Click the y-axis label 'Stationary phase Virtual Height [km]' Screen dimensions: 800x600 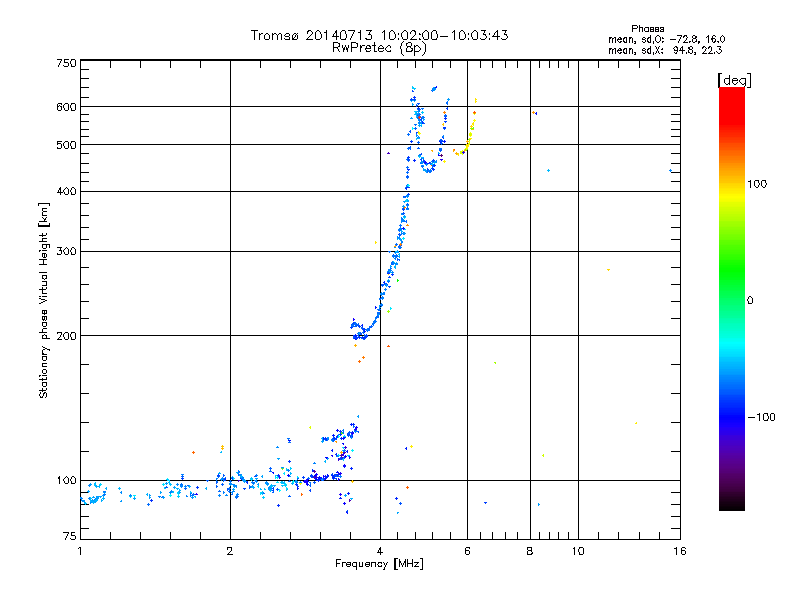click(44, 301)
